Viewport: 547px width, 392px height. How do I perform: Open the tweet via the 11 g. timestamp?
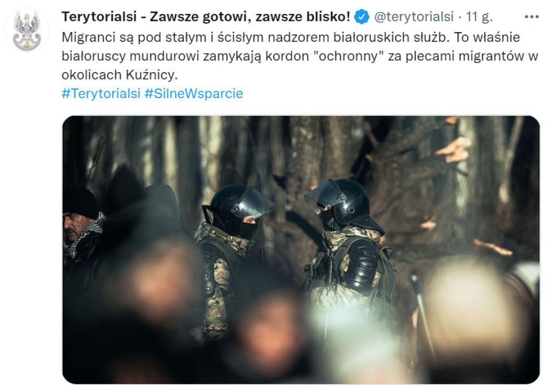[479, 17]
